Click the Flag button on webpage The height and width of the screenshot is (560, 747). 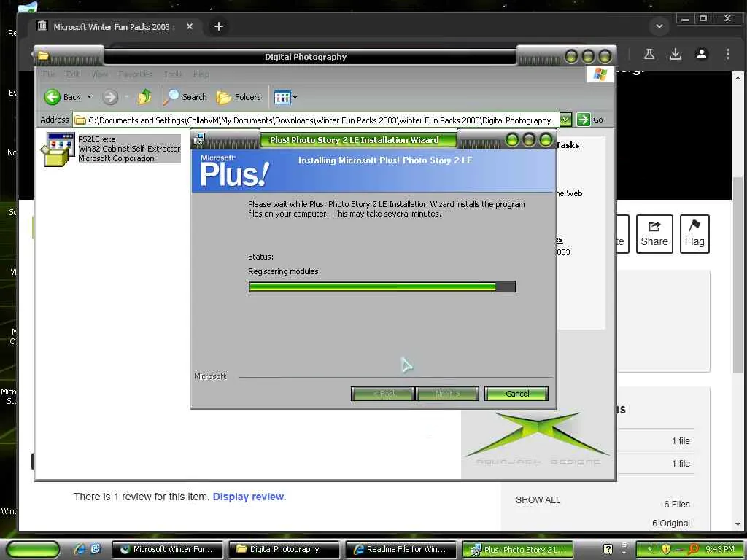(x=694, y=234)
